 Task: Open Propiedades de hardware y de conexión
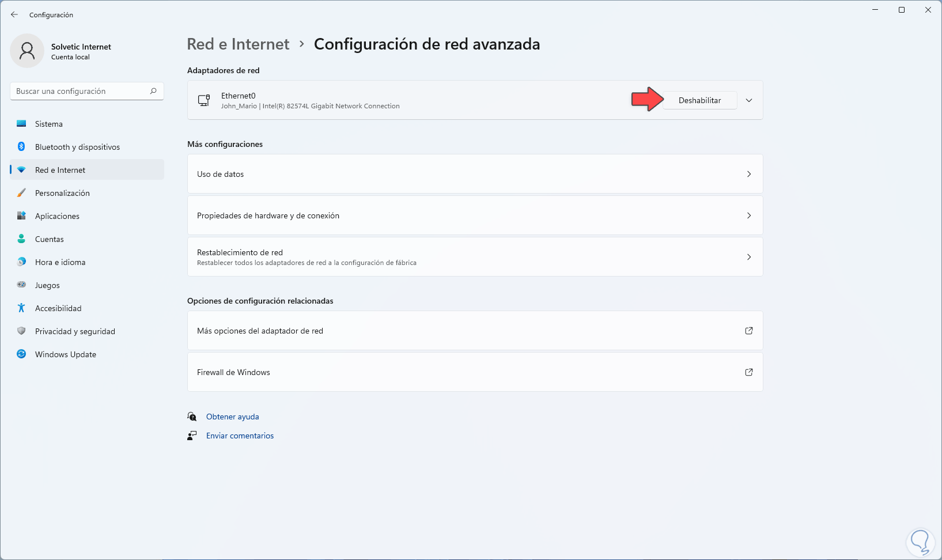pos(475,215)
